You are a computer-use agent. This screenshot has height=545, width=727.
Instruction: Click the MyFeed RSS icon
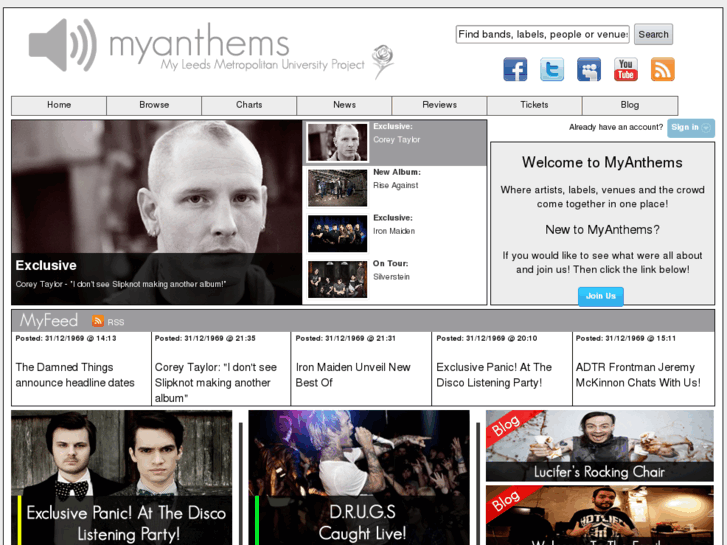[x=97, y=321]
